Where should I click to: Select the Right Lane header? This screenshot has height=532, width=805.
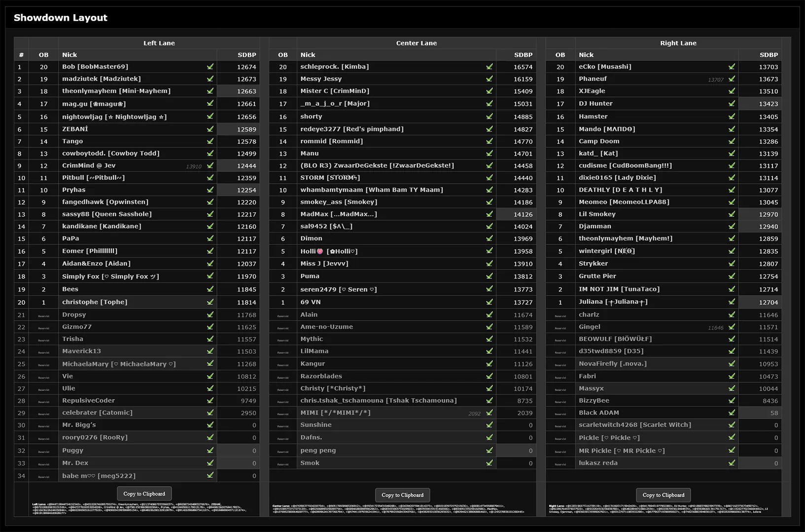(678, 43)
